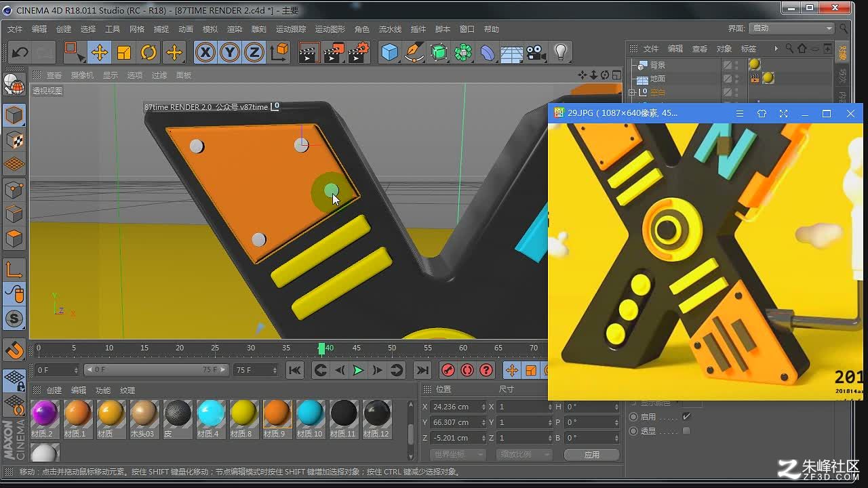Activate the Rotate tool
Image resolution: width=868 pixels, height=488 pixels.
(x=149, y=52)
